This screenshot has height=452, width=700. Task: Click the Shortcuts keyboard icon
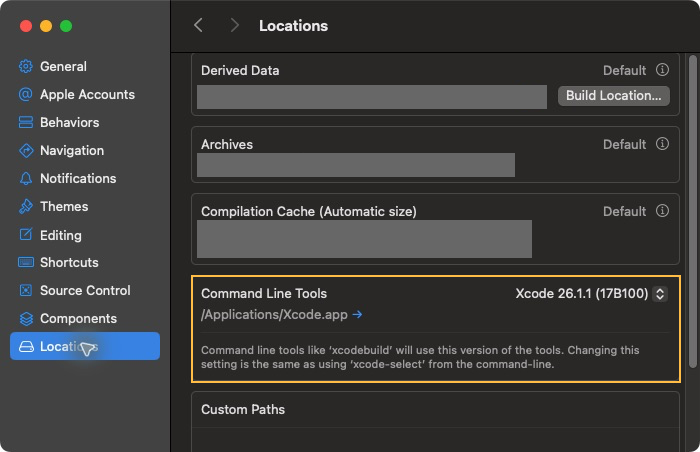[x=26, y=262]
